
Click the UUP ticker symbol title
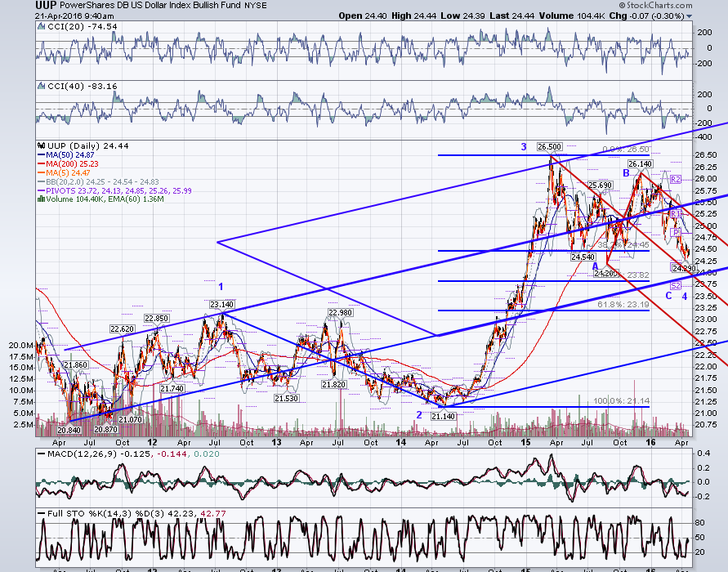coord(46,6)
